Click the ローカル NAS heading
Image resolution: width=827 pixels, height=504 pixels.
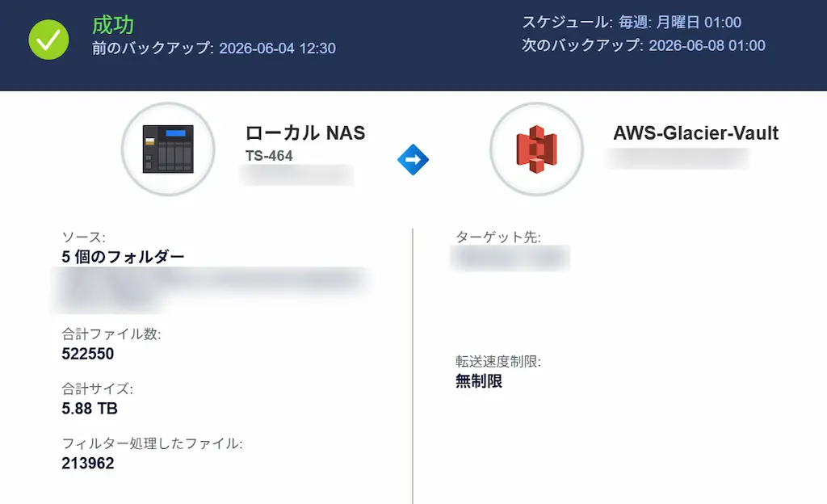[x=305, y=132]
